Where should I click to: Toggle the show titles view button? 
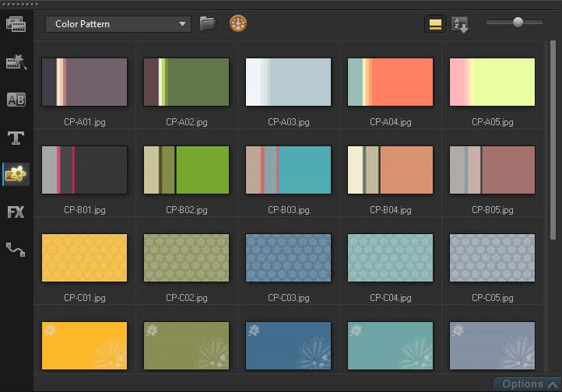point(435,24)
